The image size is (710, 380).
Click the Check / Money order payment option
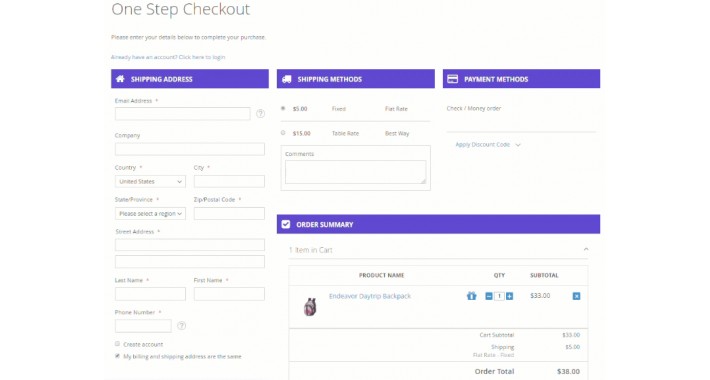click(474, 108)
